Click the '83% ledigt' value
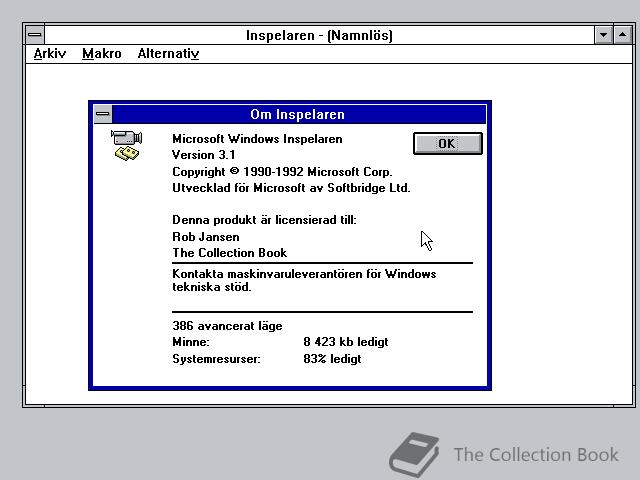Image resolution: width=640 pixels, height=480 pixels. 332,359
